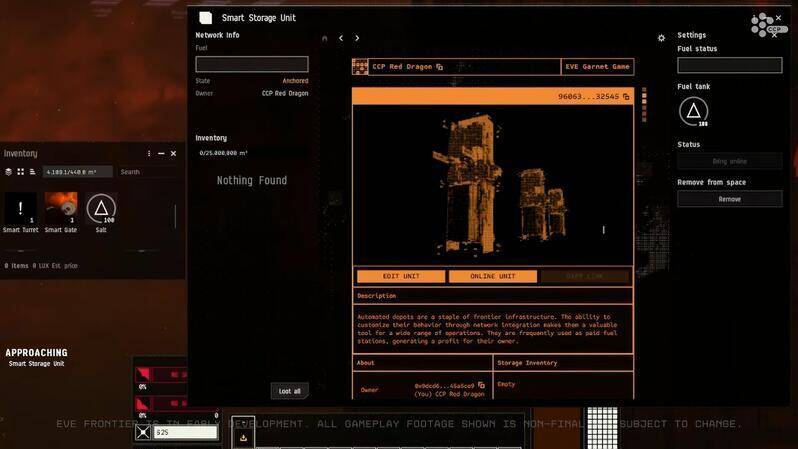Select the Storage Inventory section header

(x=563, y=363)
